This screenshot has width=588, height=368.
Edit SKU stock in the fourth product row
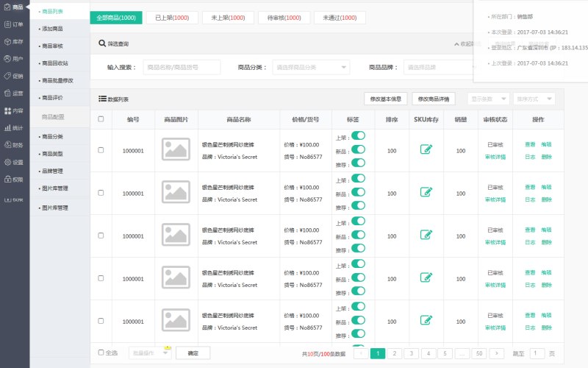click(426, 278)
